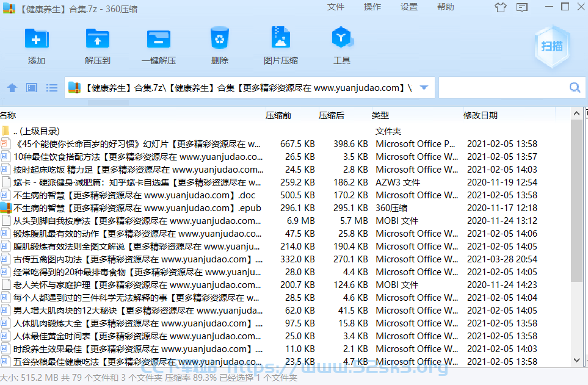
Task: Sort by the 类型 column header
Action: [x=380, y=115]
